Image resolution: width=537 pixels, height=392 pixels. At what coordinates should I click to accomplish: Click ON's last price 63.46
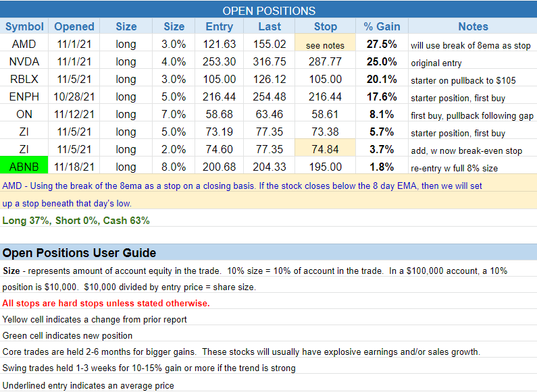point(270,114)
